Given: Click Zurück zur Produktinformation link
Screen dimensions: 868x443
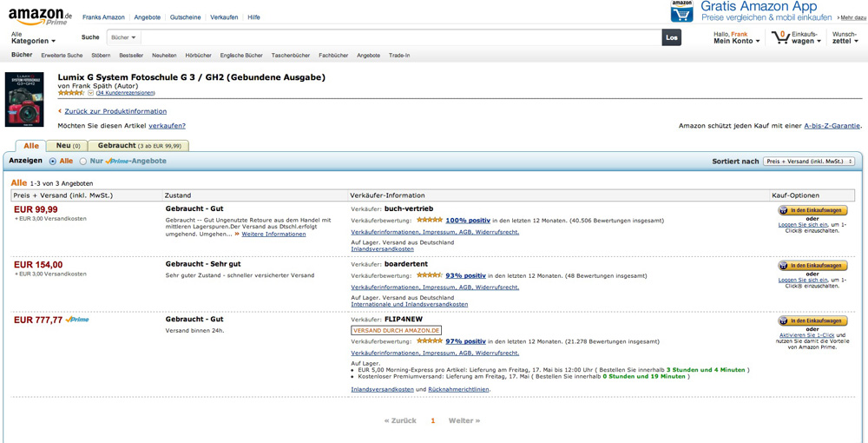Looking at the screenshot, I should click(115, 111).
